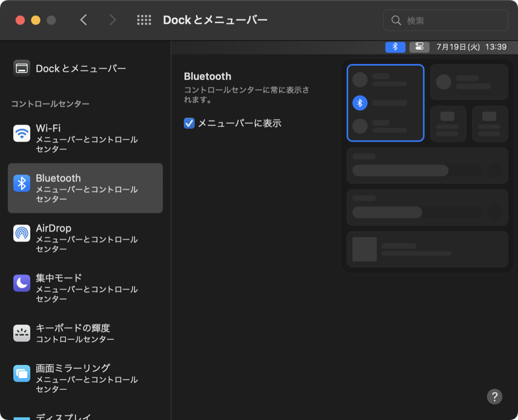Click the highlighted connectivity tile in preview
518x420 pixels.
tap(385, 103)
